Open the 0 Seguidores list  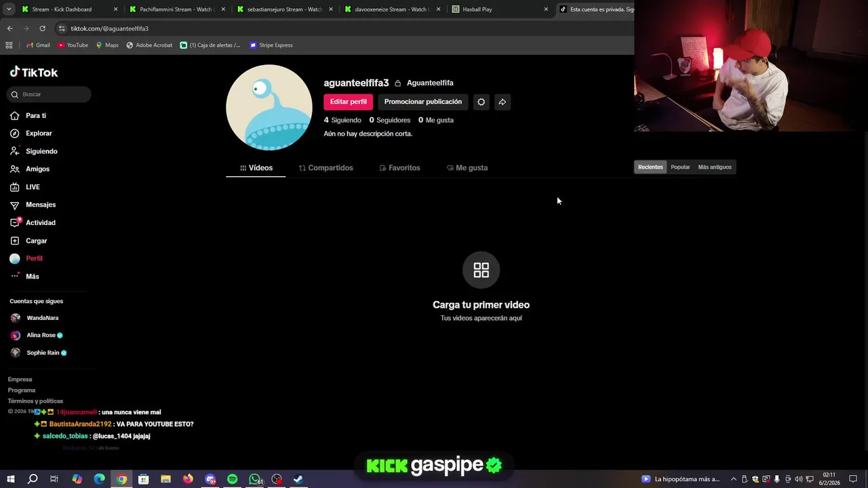(x=390, y=120)
